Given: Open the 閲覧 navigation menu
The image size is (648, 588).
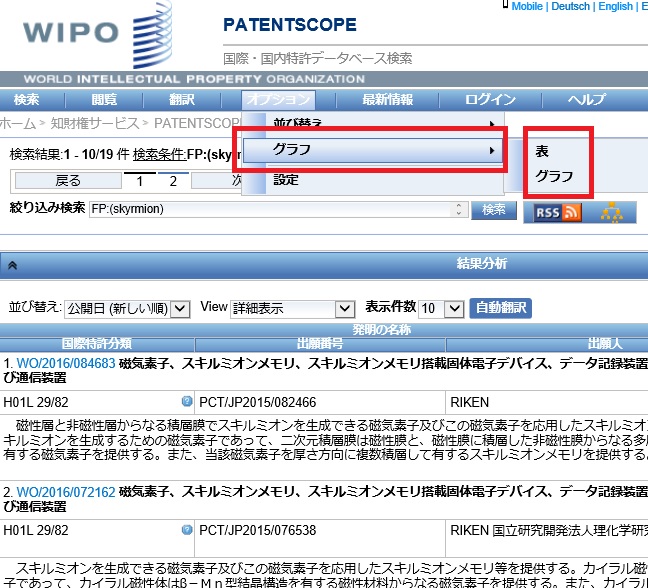Looking at the screenshot, I should point(104,100).
